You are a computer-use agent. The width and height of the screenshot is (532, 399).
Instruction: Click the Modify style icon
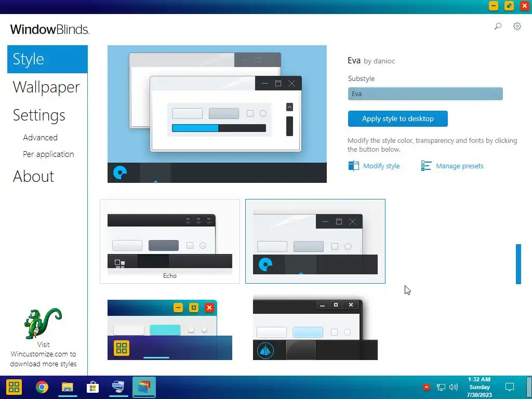353,166
